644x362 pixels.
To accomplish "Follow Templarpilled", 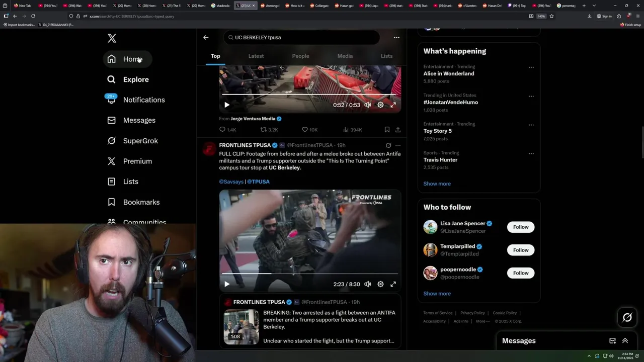I will [521, 250].
